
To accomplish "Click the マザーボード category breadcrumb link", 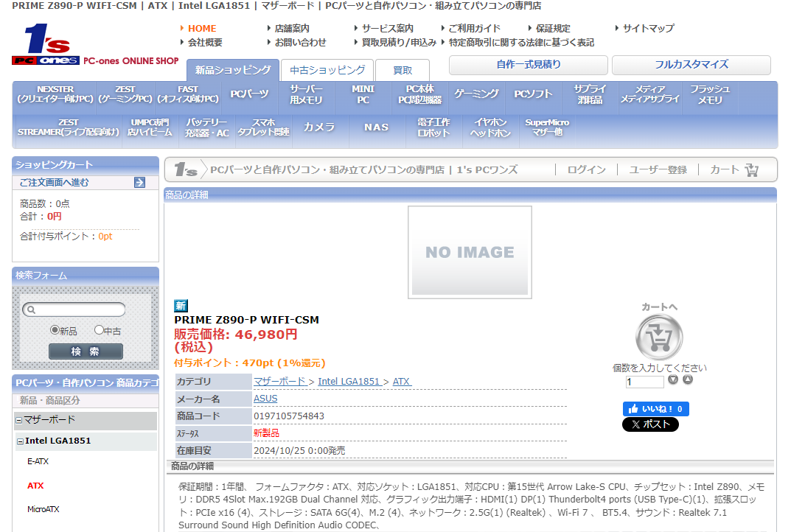I will [280, 381].
